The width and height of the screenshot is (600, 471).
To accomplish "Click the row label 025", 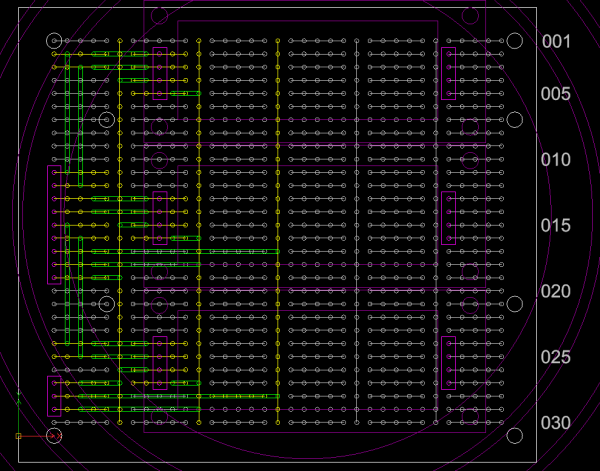I will pos(556,358).
